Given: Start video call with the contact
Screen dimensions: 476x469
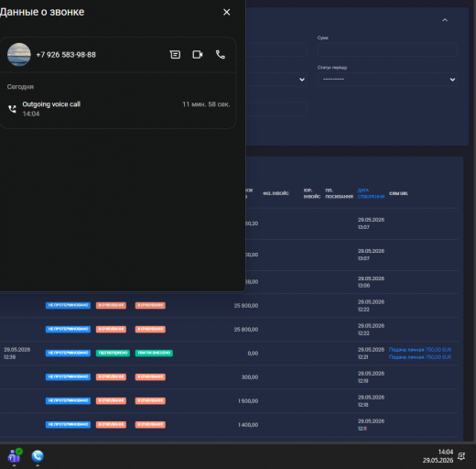Looking at the screenshot, I should coord(198,55).
